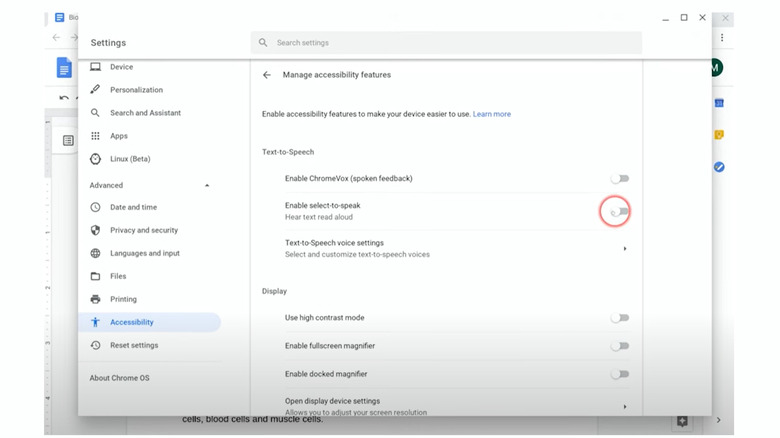Image resolution: width=780 pixels, height=438 pixels.
Task: Open the Printing settings entry
Action: point(123,299)
